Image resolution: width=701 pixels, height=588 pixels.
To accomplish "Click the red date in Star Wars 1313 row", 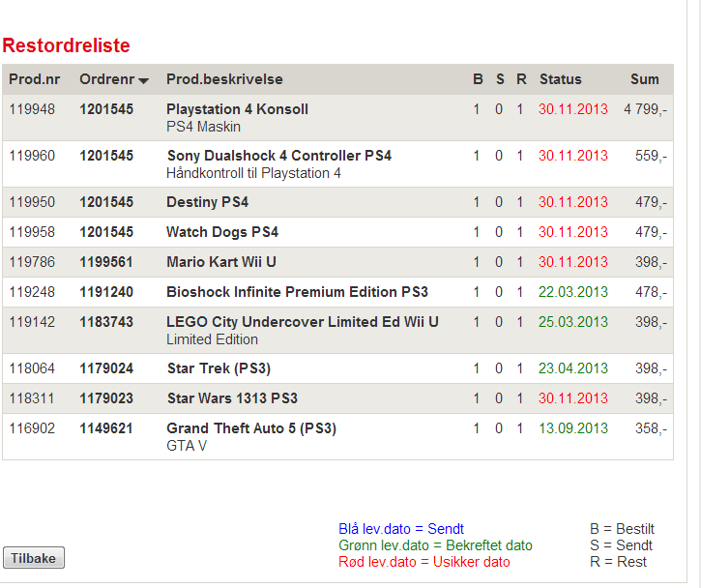I will (x=573, y=398).
